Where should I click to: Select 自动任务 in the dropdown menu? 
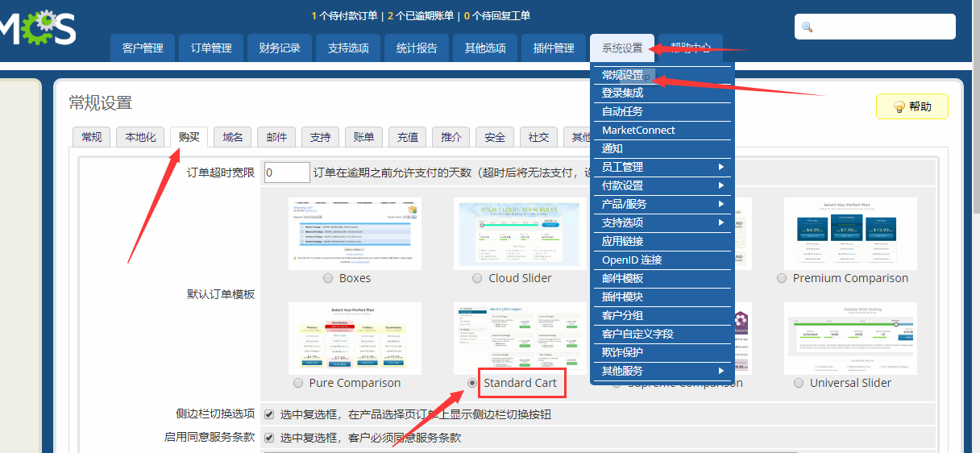point(662,111)
